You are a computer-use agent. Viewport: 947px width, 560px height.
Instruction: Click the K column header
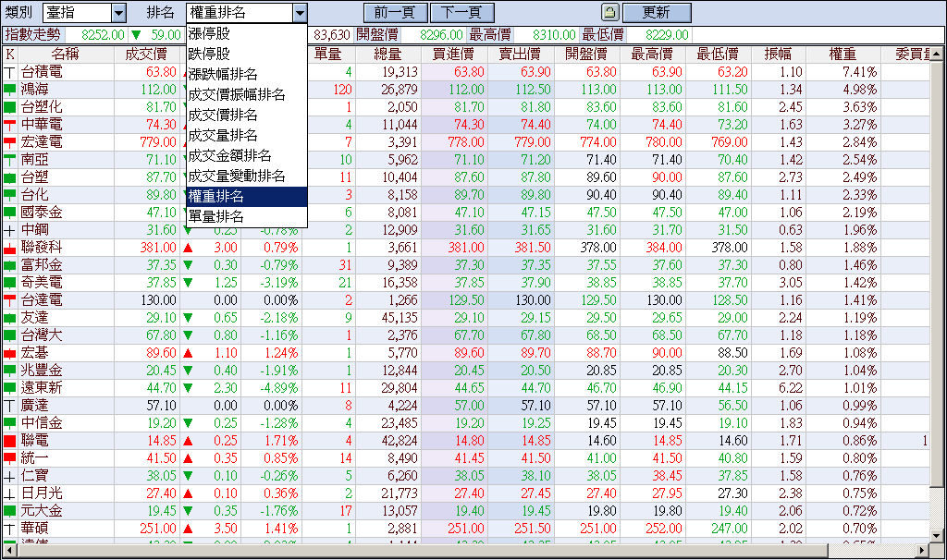click(9, 55)
